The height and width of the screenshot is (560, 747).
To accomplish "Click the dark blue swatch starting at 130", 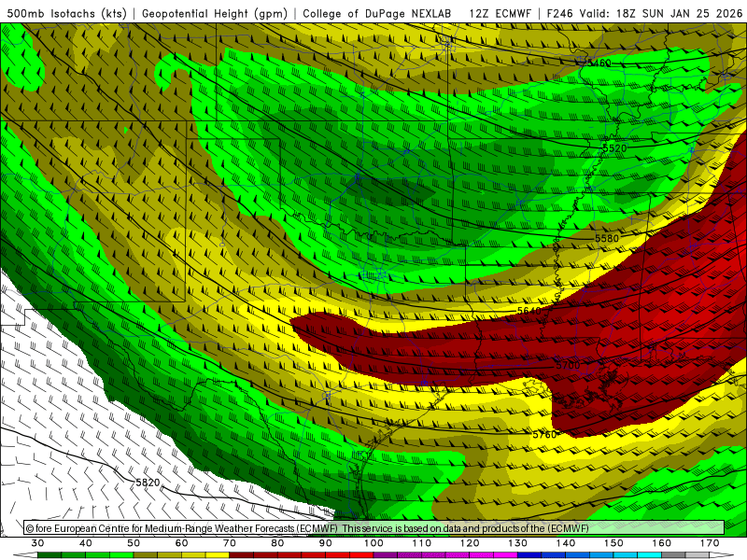I will [529, 555].
